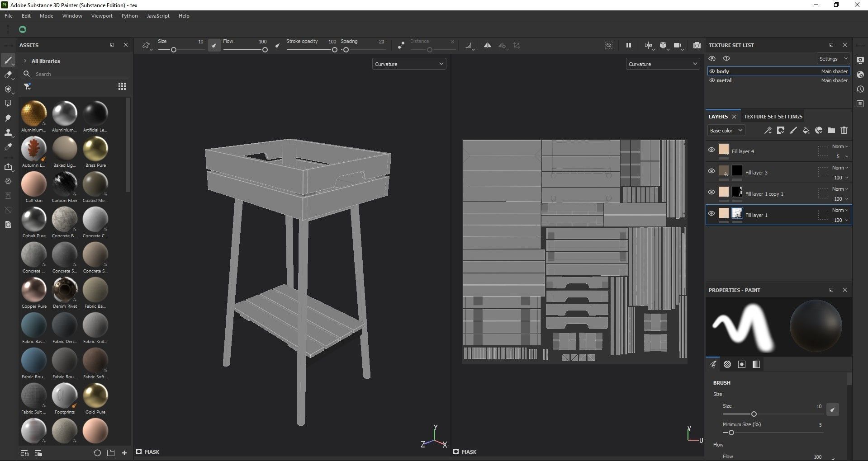Select the Fill layer 3 row
The image size is (868, 461).
[778, 173]
